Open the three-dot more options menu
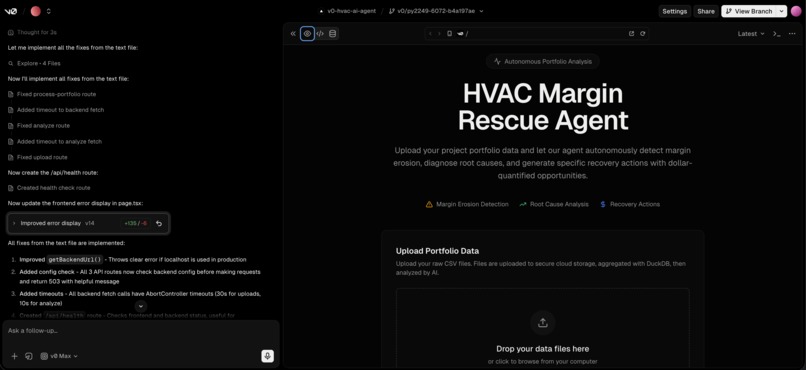Screen dimensions: 806x370 (x=792, y=34)
